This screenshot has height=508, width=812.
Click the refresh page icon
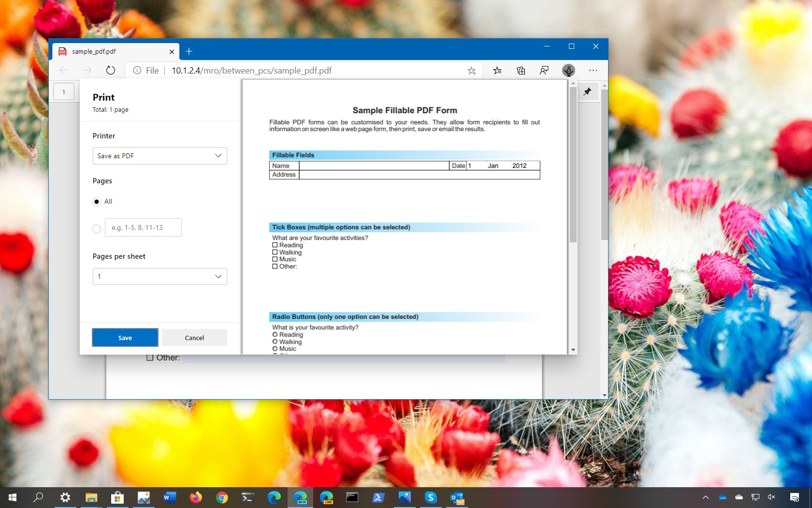111,71
